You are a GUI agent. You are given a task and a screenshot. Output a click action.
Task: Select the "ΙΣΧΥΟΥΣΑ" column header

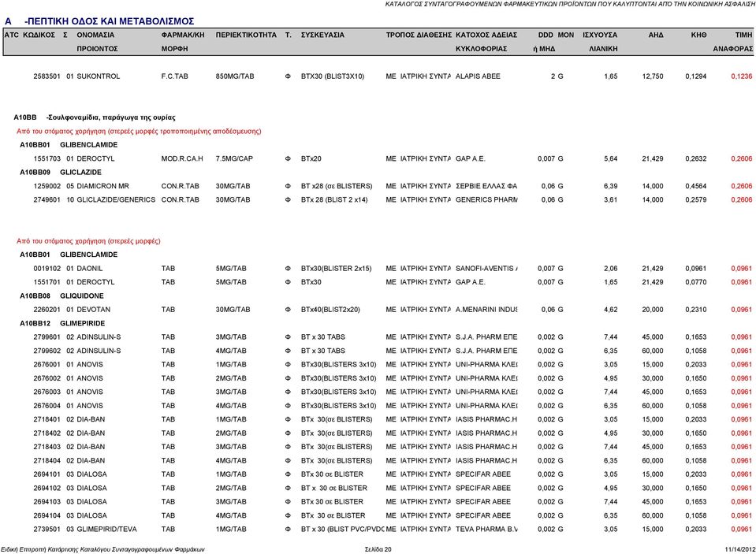pyautogui.click(x=600, y=35)
